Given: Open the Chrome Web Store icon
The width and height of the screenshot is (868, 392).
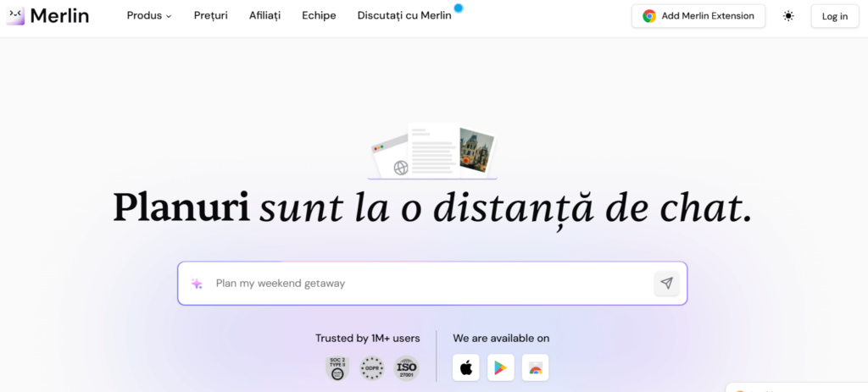Looking at the screenshot, I should tap(536, 367).
